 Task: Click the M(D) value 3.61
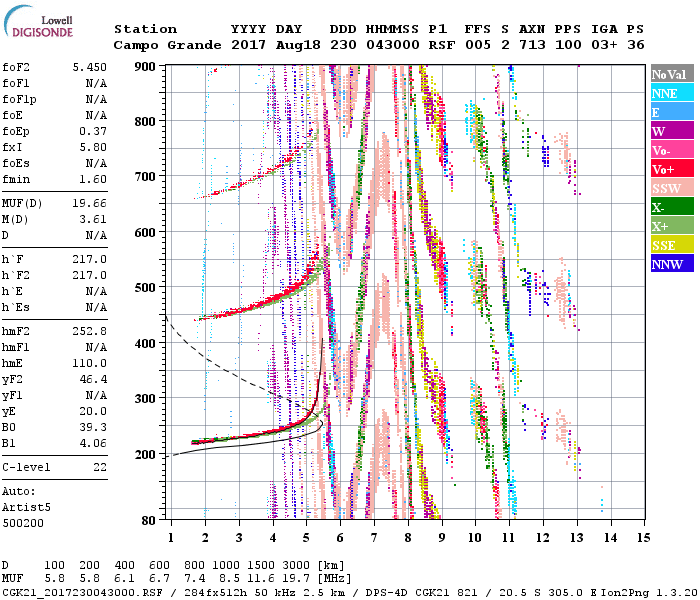93,220
